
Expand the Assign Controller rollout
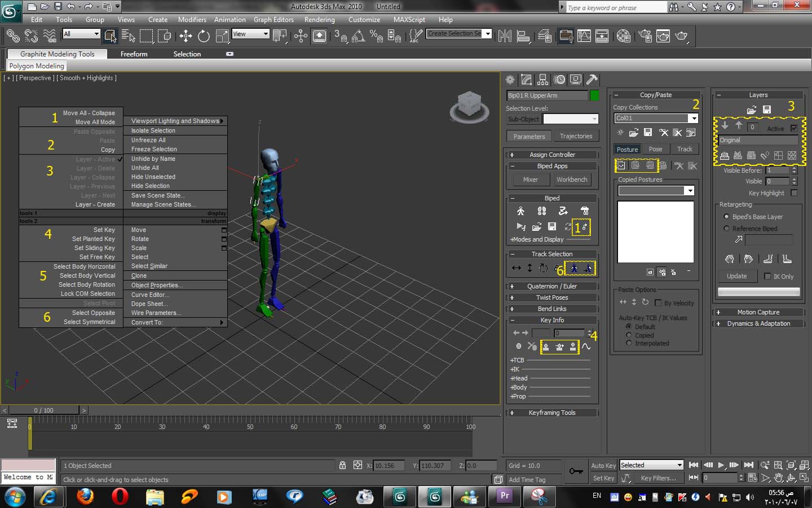(552, 155)
